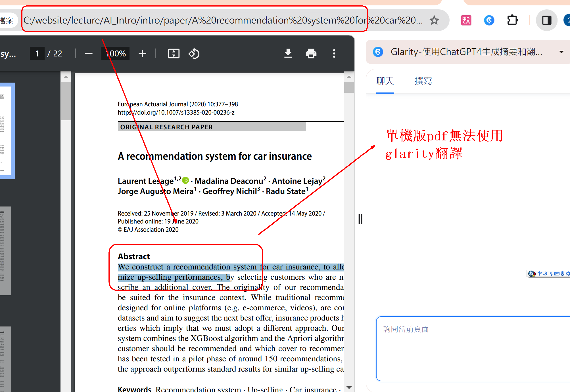
Task: Click the thumbnail sidebar scrollbar handle
Action: (66, 101)
